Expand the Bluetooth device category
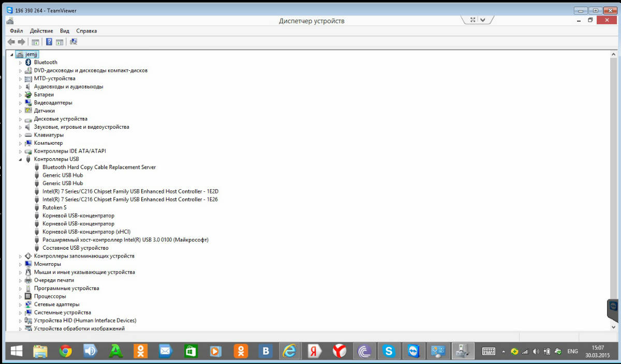The image size is (621, 364). (21, 63)
